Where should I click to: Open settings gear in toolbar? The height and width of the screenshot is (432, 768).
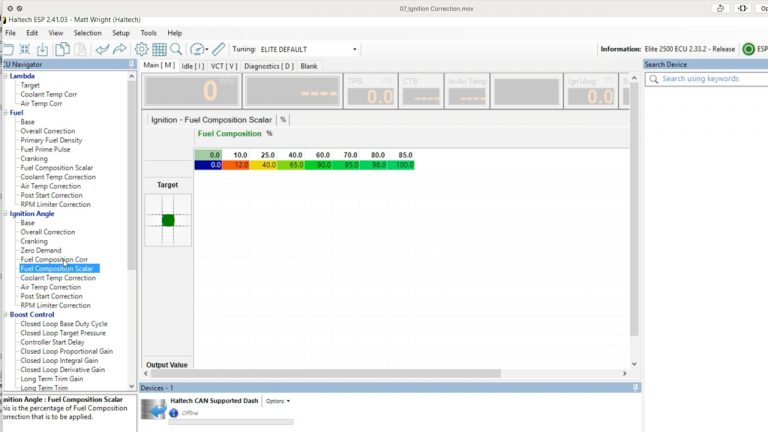pyautogui.click(x=142, y=49)
